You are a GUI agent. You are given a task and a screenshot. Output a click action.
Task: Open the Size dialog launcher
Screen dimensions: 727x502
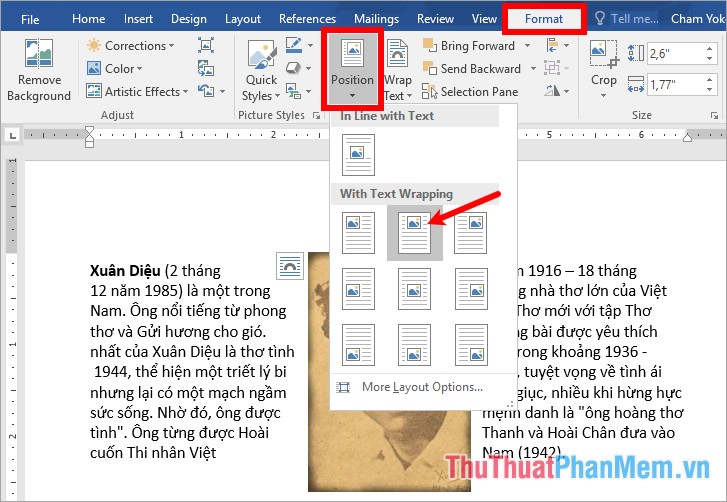pos(714,115)
